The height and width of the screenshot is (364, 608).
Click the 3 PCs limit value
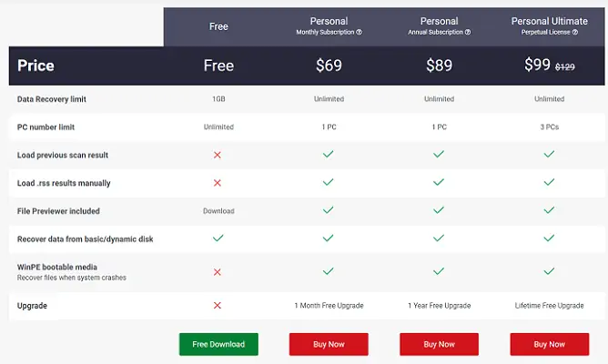(550, 126)
